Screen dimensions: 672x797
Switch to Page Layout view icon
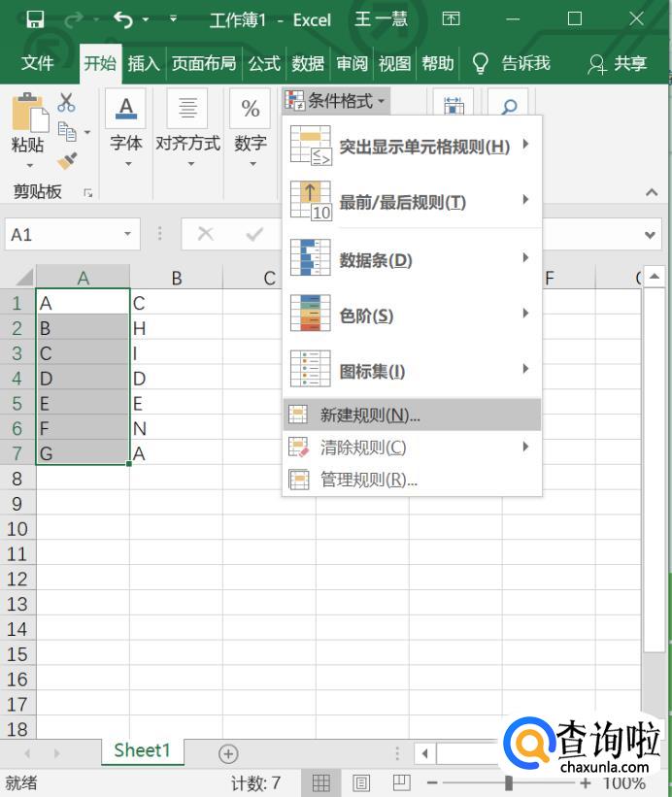pos(361,782)
